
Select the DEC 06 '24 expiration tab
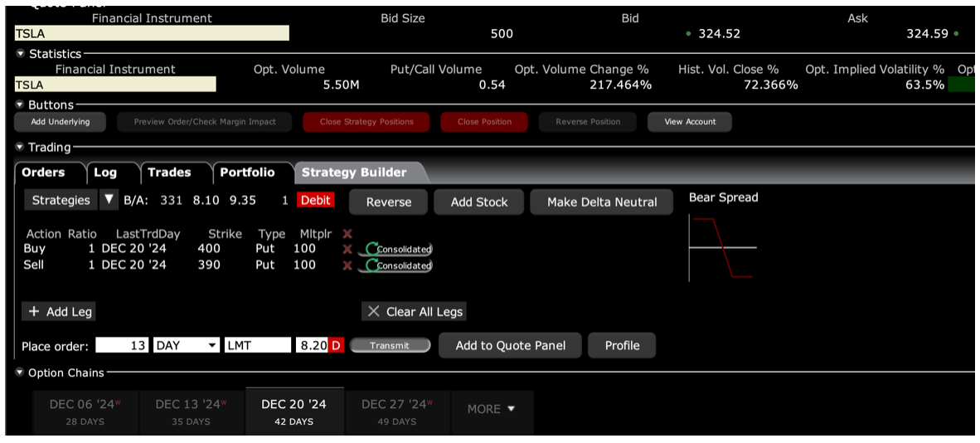click(85, 412)
